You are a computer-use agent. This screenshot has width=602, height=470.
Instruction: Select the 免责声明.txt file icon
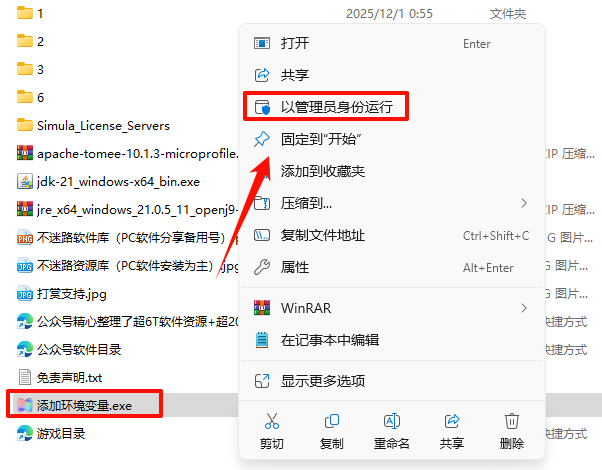[25, 377]
